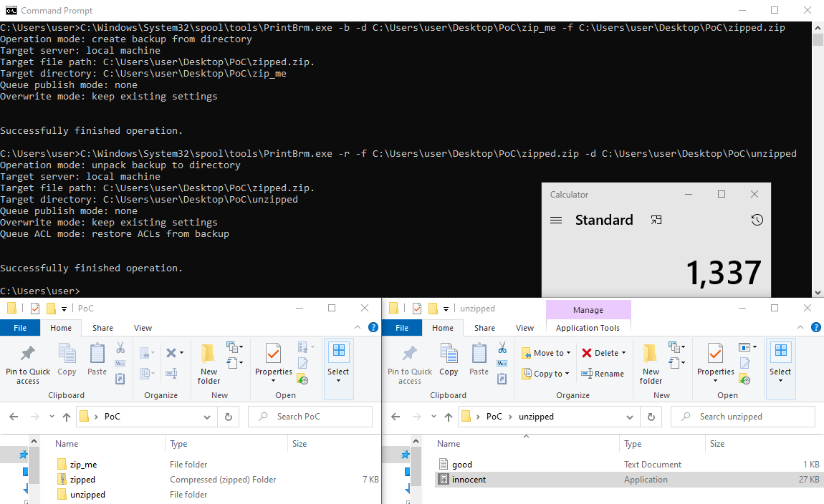
Task: Click New folder in unzipped window
Action: coord(651,364)
